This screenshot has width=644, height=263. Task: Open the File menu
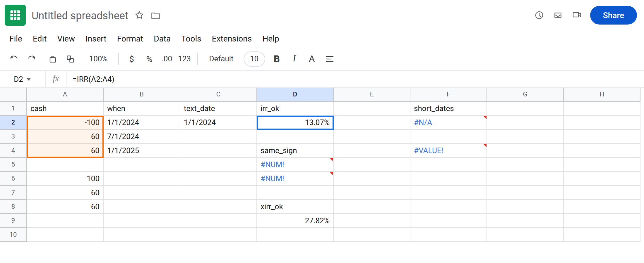[16, 39]
